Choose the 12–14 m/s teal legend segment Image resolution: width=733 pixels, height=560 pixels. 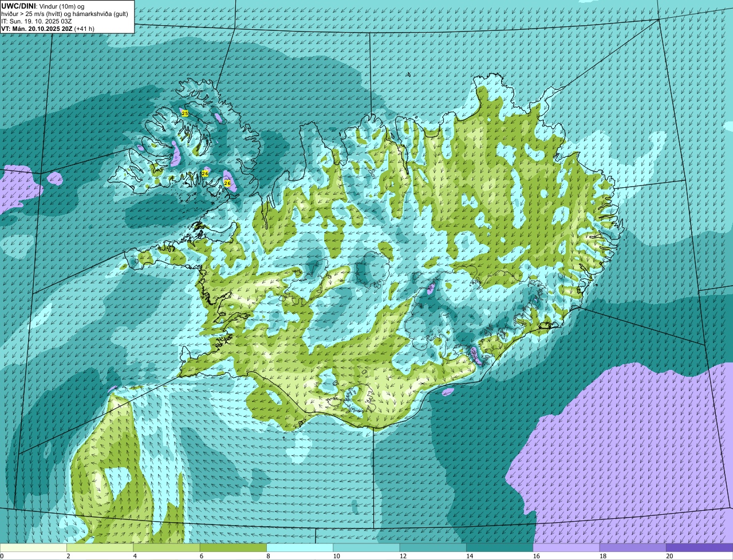coord(433,548)
